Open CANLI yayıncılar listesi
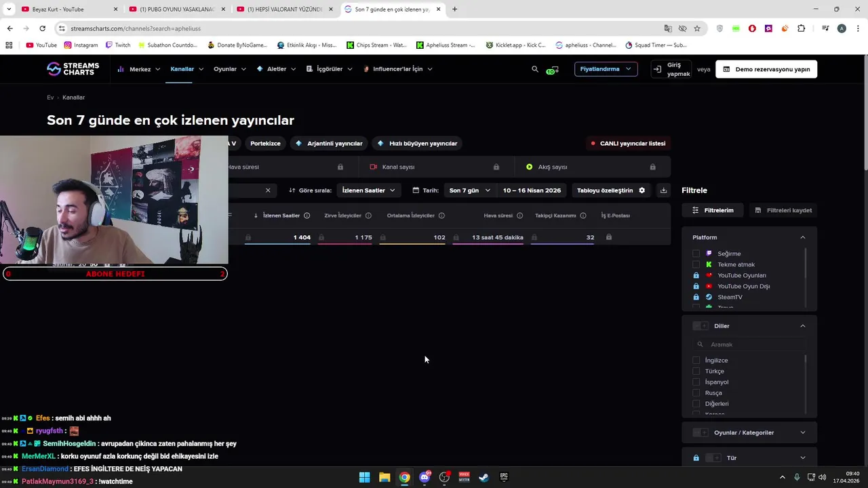868x488 pixels. click(628, 144)
